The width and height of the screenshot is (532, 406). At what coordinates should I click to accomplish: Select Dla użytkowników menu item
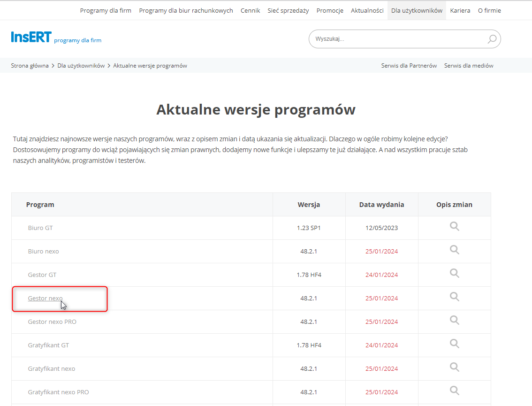click(x=417, y=10)
